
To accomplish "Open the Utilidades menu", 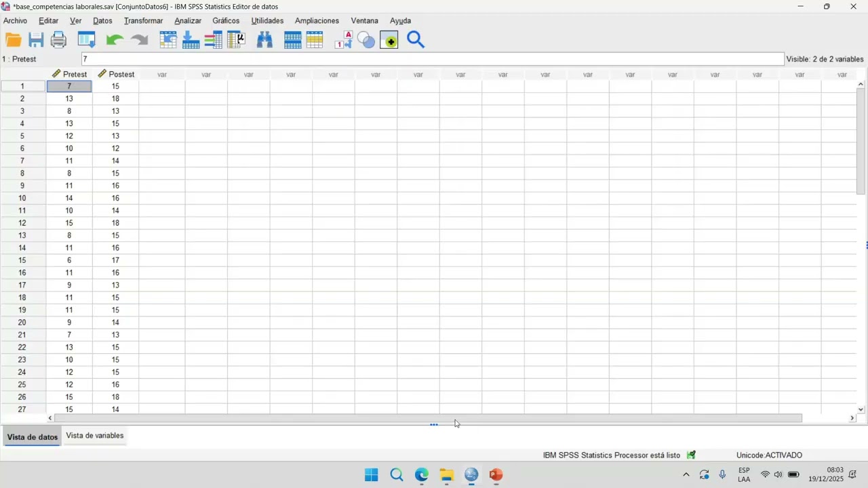I will coord(267,20).
